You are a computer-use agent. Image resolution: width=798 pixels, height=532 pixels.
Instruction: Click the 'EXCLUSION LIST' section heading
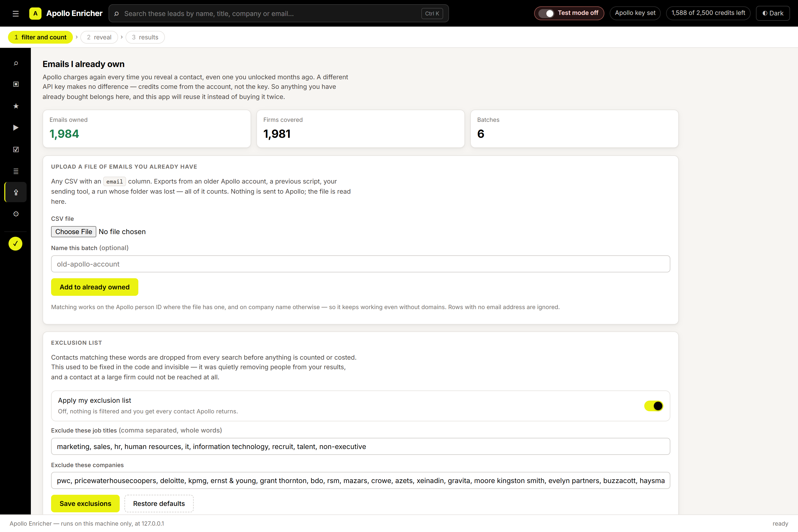(76, 343)
